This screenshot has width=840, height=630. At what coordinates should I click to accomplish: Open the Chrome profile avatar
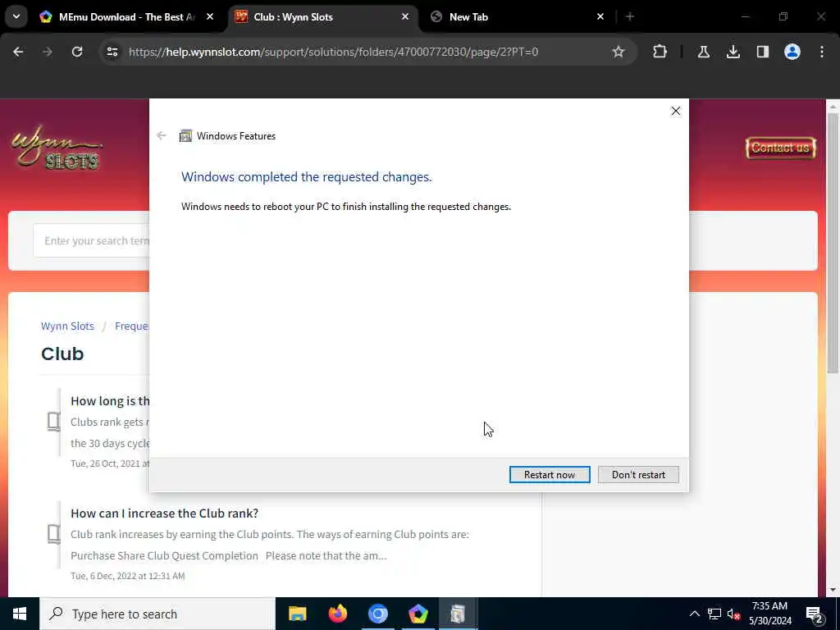[792, 52]
